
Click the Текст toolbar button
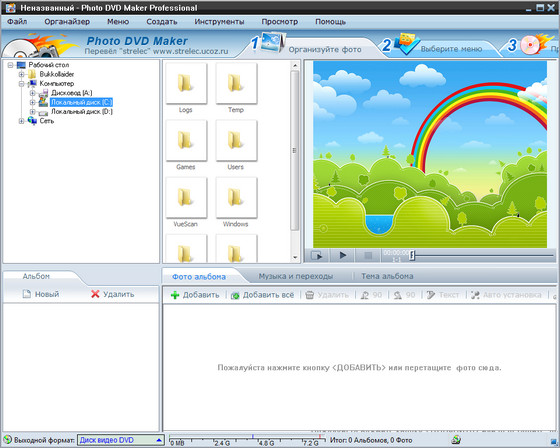tap(443, 295)
